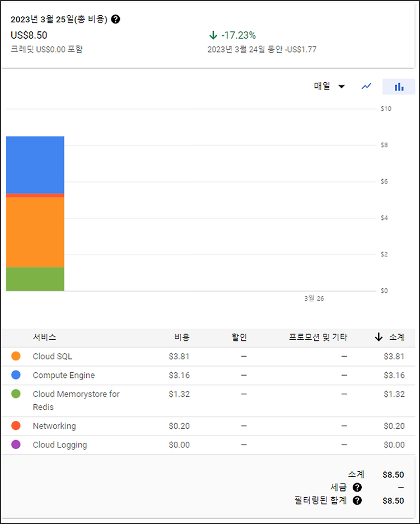Click the $0.20 Networking subtotal cell

394,426
